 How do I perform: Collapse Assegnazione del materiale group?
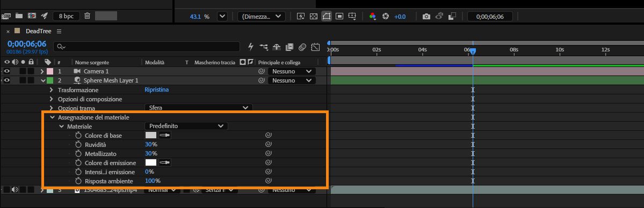[52, 117]
